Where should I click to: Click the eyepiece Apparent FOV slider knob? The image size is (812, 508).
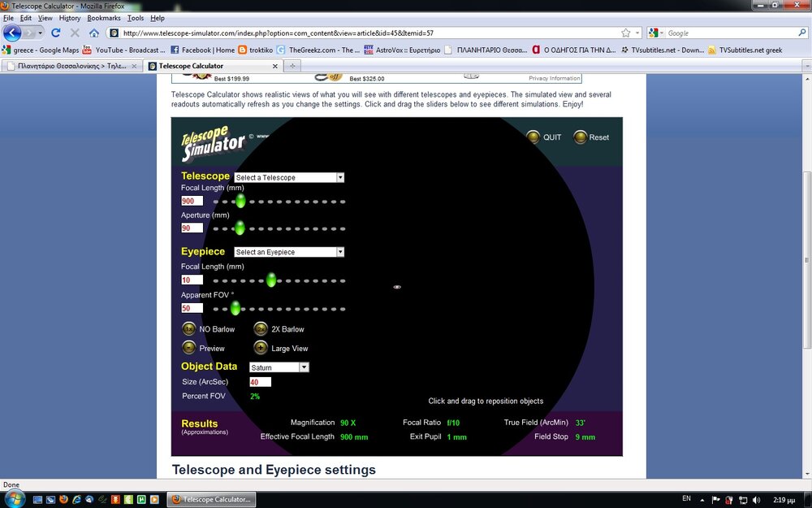(235, 308)
